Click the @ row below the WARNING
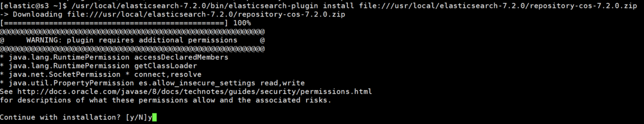Image resolution: width=644 pixels, height=124 pixels. (132, 49)
